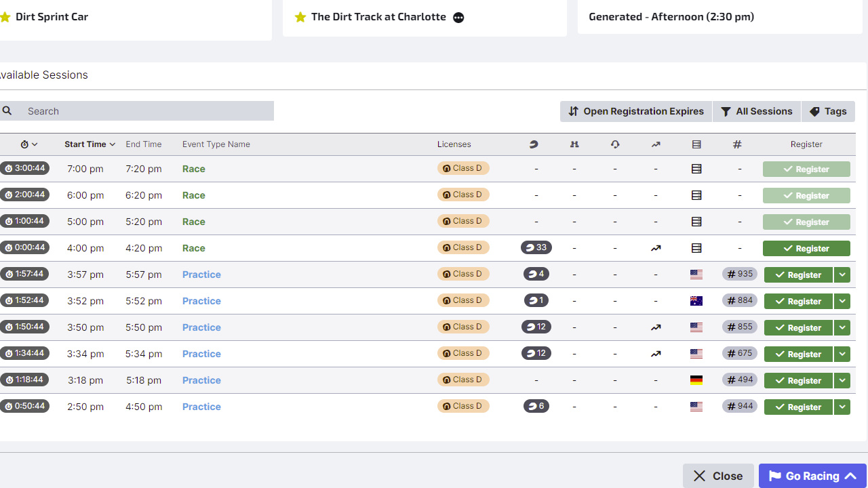The width and height of the screenshot is (868, 488).
Task: Open the 3:50 pm Practice session link
Action: 201,327
